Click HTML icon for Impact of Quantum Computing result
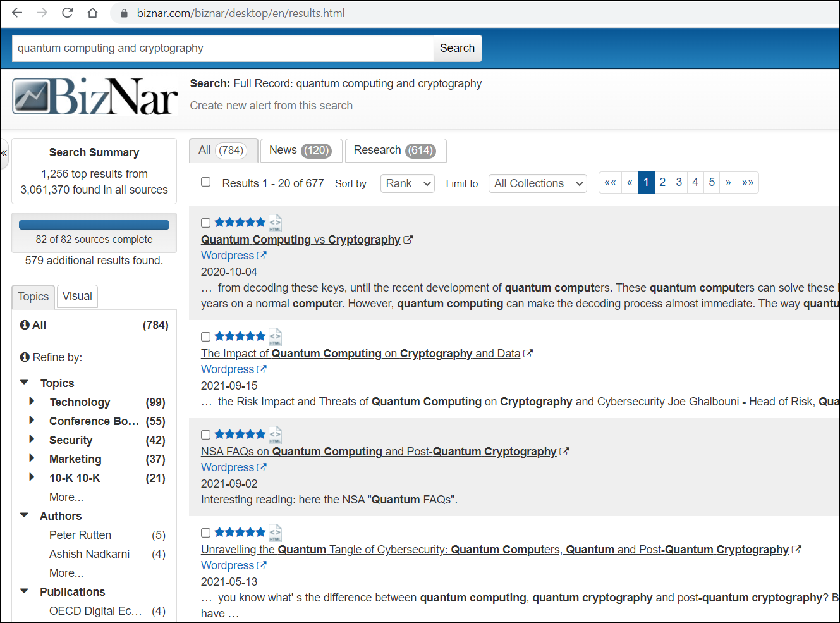 click(x=275, y=336)
